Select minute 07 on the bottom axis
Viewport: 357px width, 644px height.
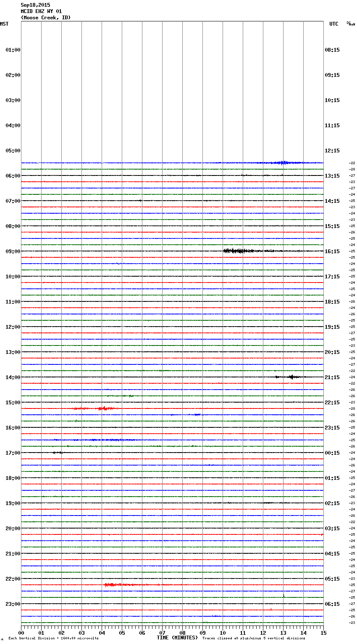[x=162, y=633]
